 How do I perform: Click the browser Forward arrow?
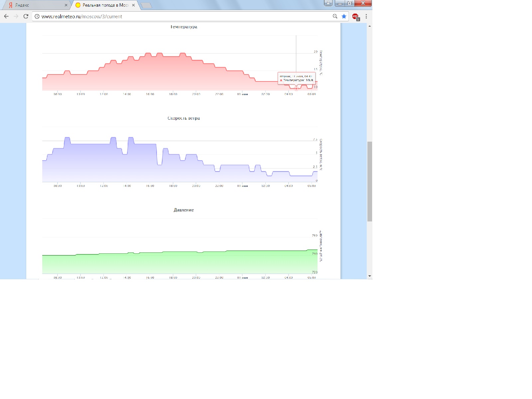tap(16, 16)
